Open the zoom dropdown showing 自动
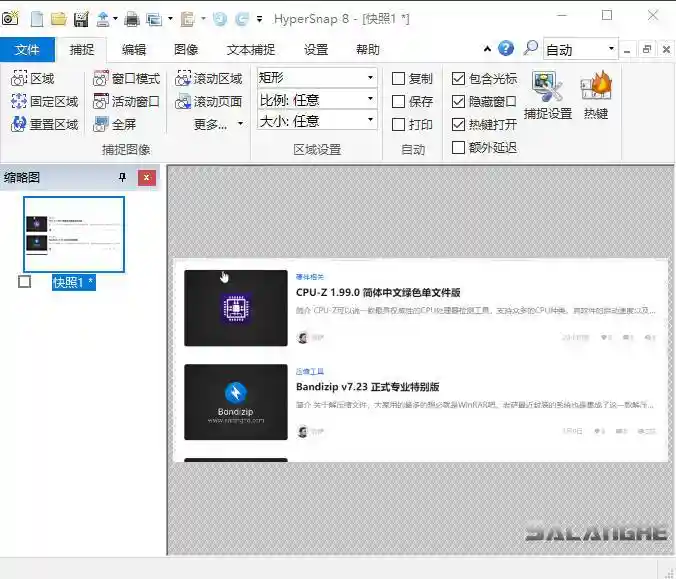 [580, 49]
